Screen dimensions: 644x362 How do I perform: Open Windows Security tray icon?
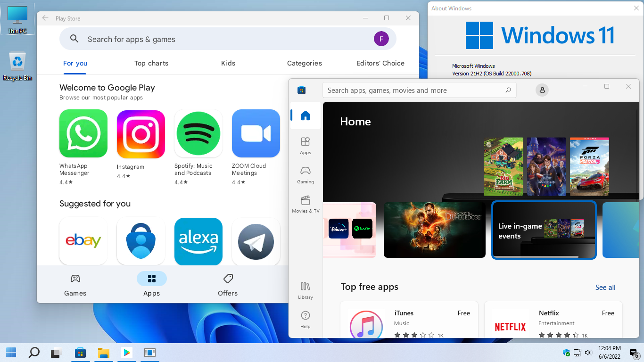566,353
